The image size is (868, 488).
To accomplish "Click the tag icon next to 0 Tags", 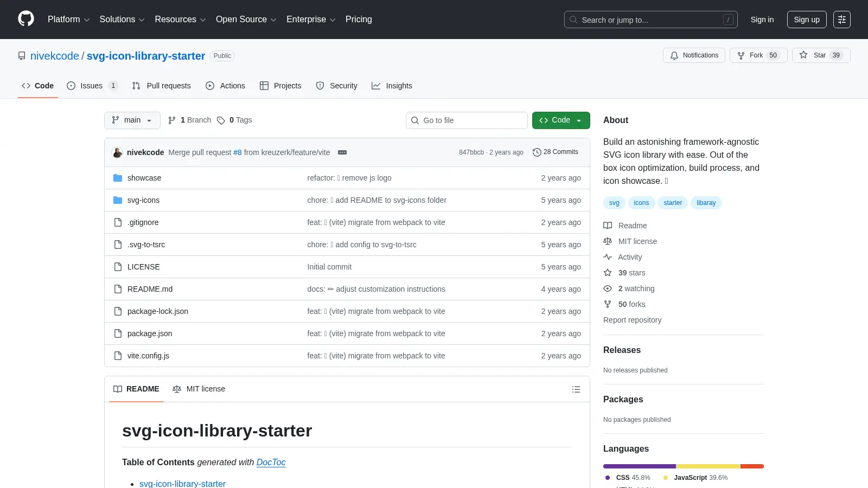I will coord(221,120).
